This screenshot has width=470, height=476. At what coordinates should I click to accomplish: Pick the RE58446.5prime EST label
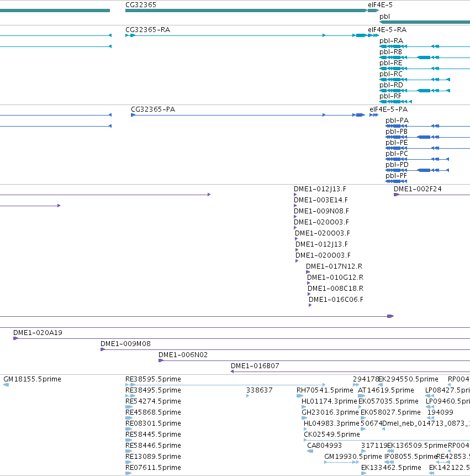153,446
